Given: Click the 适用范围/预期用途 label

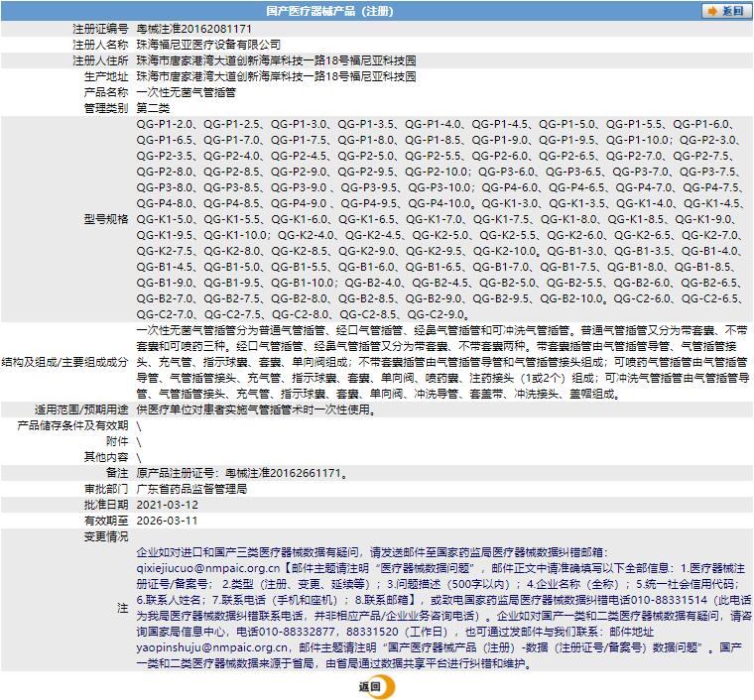Looking at the screenshot, I should tap(81, 409).
